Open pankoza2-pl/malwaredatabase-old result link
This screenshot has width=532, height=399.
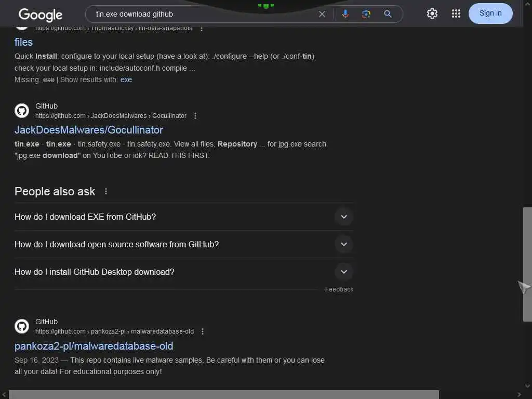94,346
